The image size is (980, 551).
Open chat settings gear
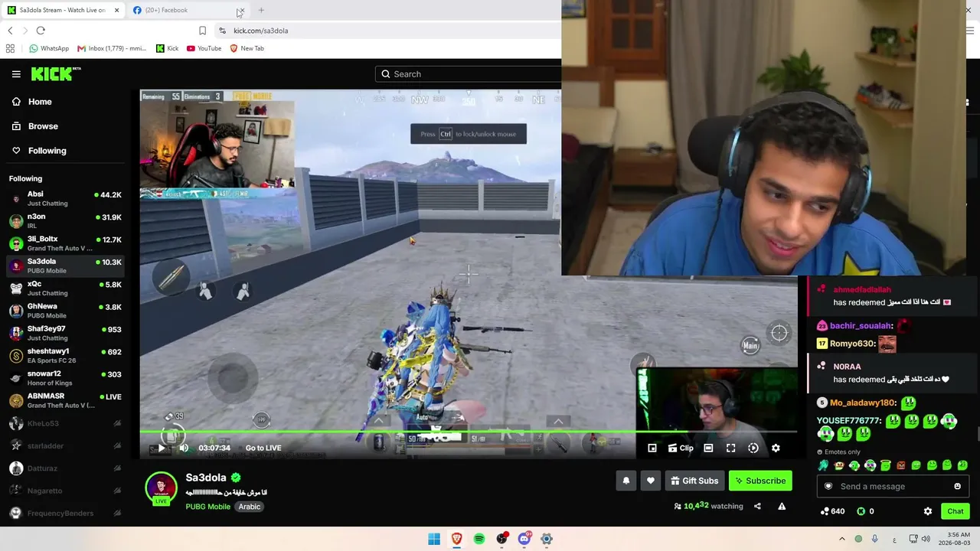[928, 511]
